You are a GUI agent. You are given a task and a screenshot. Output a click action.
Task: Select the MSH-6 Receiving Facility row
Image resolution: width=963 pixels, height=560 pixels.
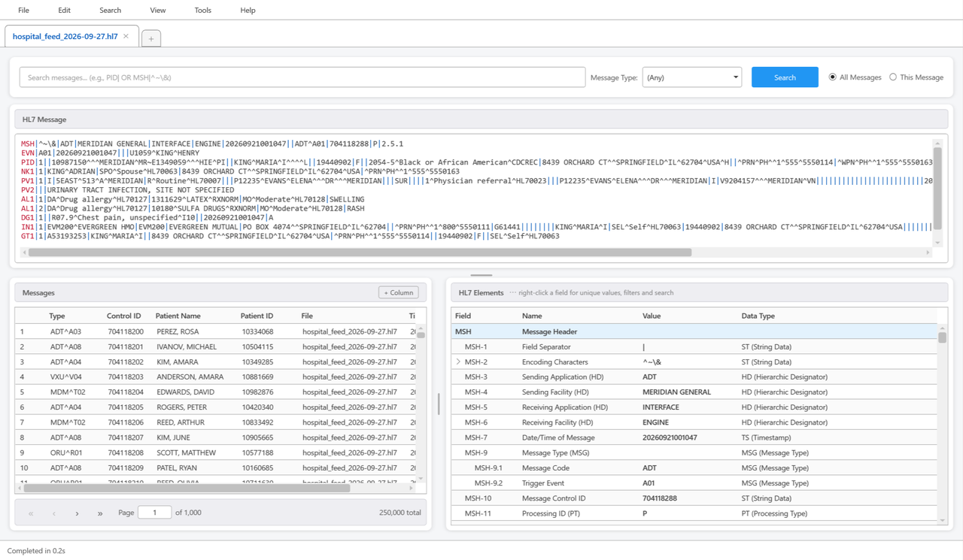pyautogui.click(x=694, y=422)
